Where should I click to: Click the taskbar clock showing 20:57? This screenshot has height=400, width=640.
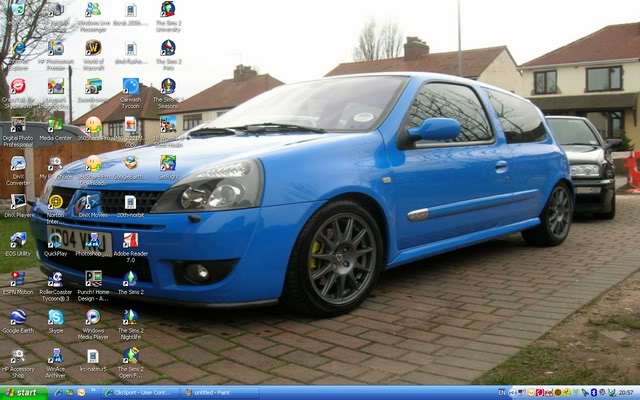coord(626,393)
